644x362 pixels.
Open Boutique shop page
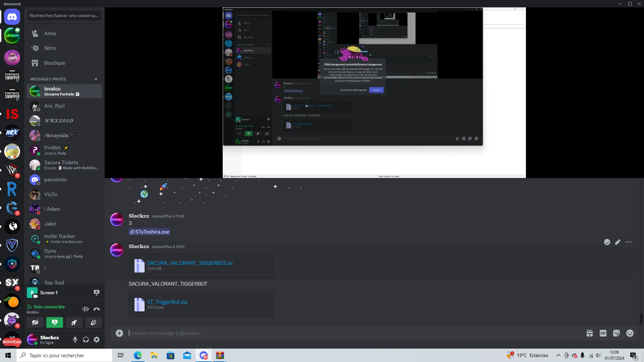(64, 63)
